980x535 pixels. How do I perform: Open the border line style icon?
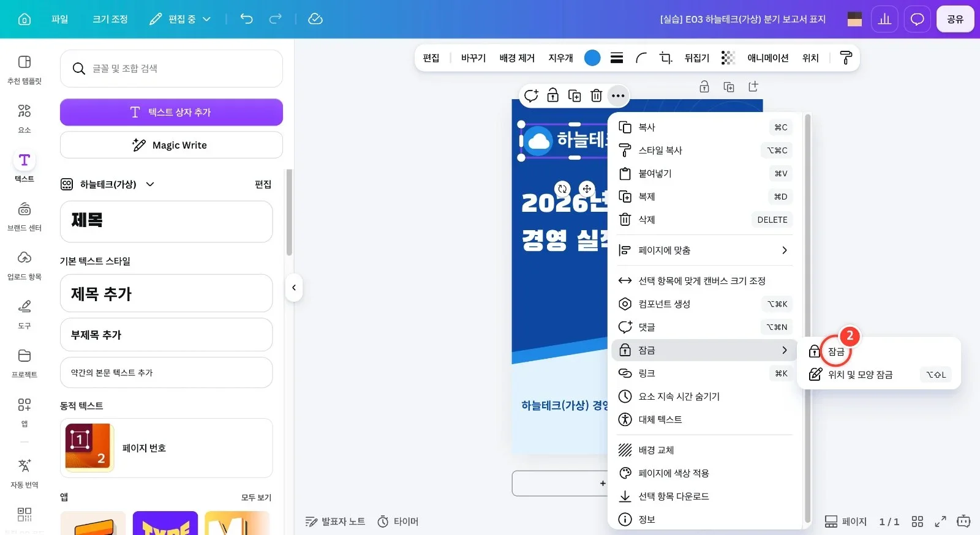coord(617,58)
